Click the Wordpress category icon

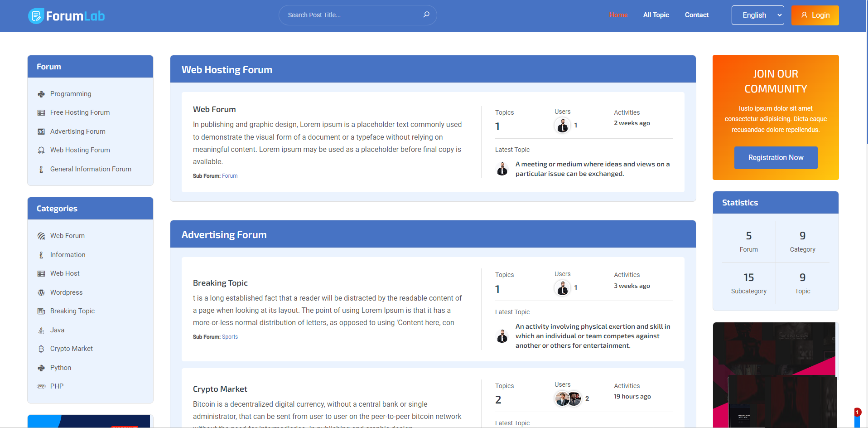(x=41, y=292)
